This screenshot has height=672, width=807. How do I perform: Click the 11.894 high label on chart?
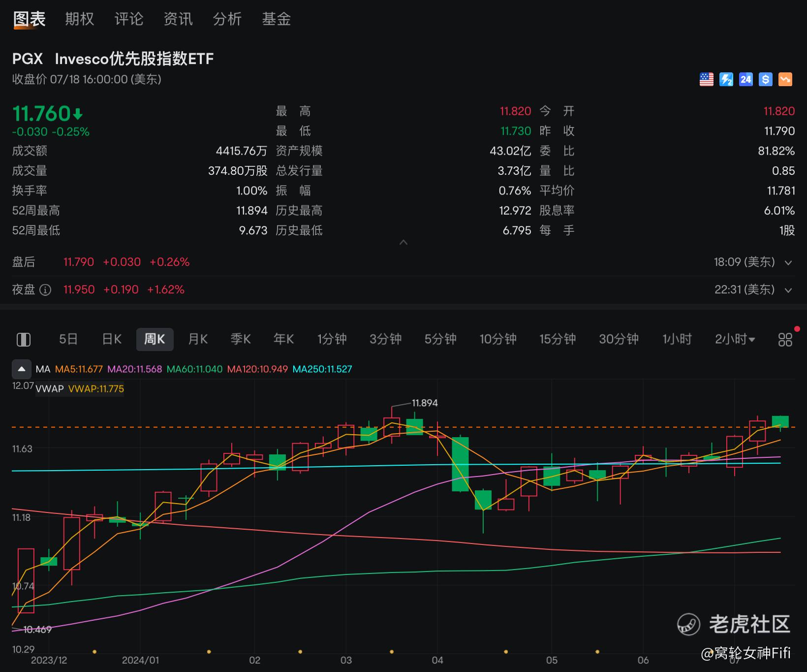(425, 403)
